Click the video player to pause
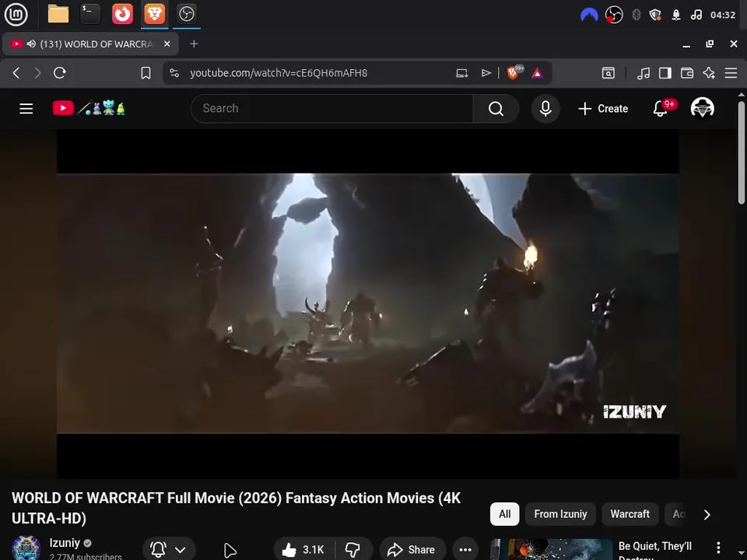747x560 pixels. coord(368,303)
